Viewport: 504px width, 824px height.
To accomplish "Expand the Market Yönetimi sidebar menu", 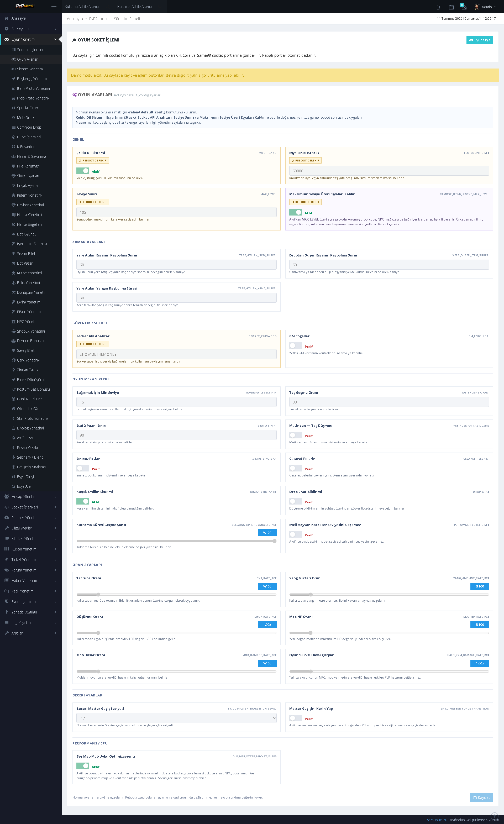I will (x=31, y=539).
